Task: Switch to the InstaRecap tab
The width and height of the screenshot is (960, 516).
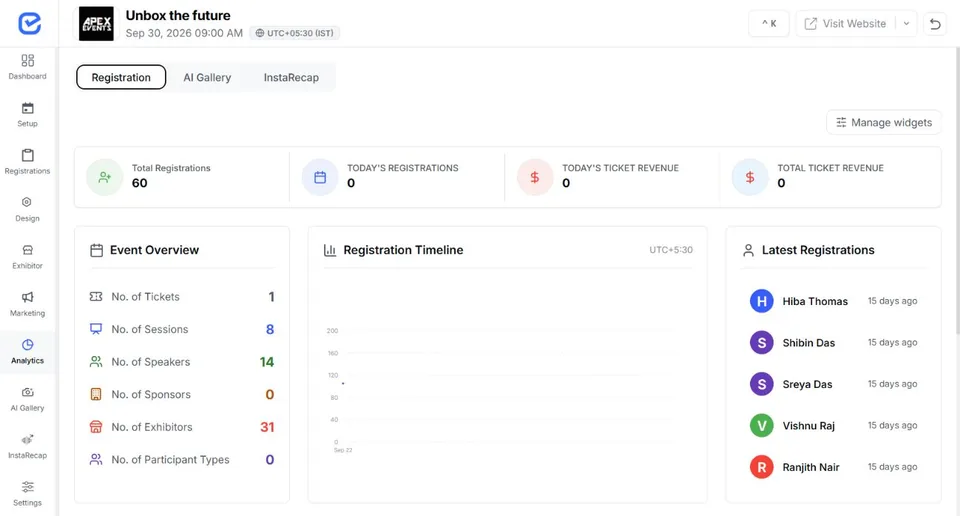Action: click(291, 77)
